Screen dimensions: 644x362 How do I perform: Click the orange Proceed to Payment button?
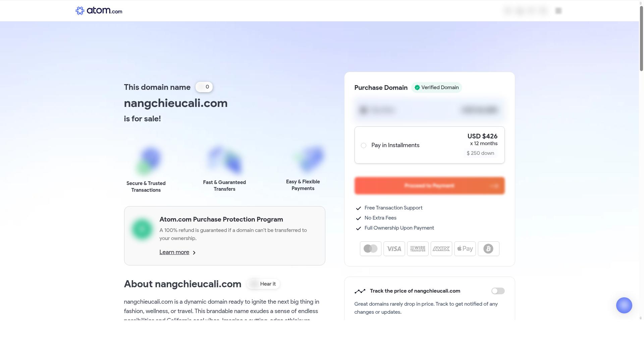(x=429, y=186)
